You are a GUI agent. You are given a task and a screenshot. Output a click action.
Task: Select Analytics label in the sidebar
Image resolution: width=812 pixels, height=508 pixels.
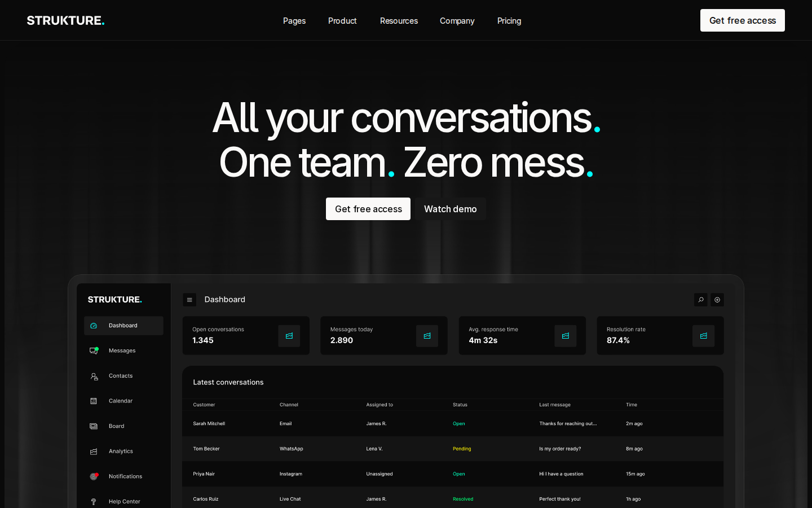pyautogui.click(x=121, y=452)
